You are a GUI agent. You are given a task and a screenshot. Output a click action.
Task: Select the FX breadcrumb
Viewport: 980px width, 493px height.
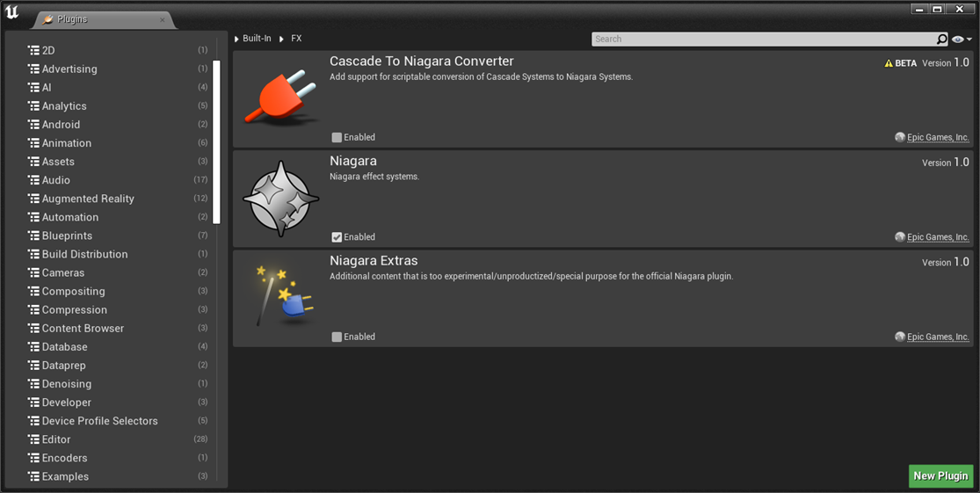(296, 38)
